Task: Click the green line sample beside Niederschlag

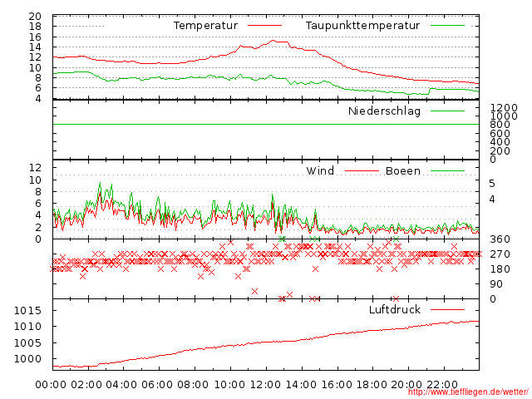Action: click(x=447, y=111)
